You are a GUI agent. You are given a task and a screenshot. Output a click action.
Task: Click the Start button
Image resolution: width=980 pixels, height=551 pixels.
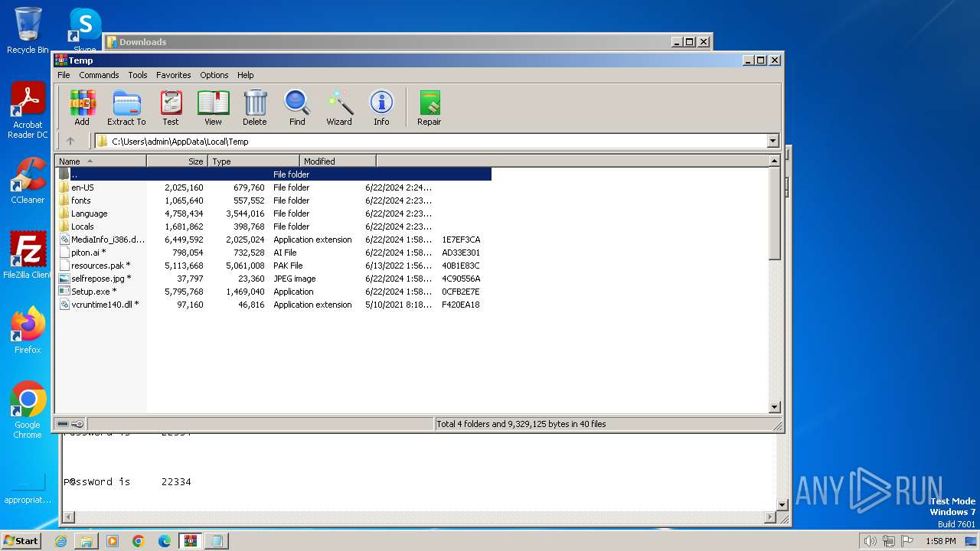tap(21, 540)
